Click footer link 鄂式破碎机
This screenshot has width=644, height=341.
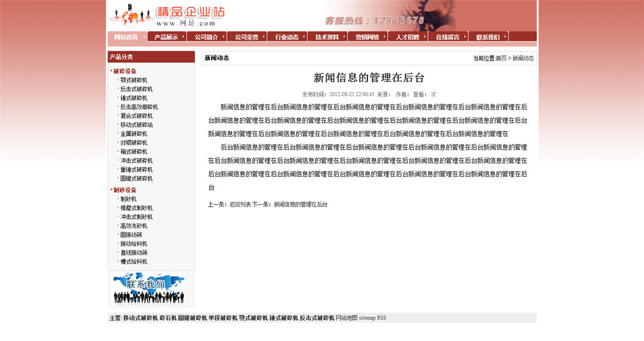pyautogui.click(x=254, y=318)
